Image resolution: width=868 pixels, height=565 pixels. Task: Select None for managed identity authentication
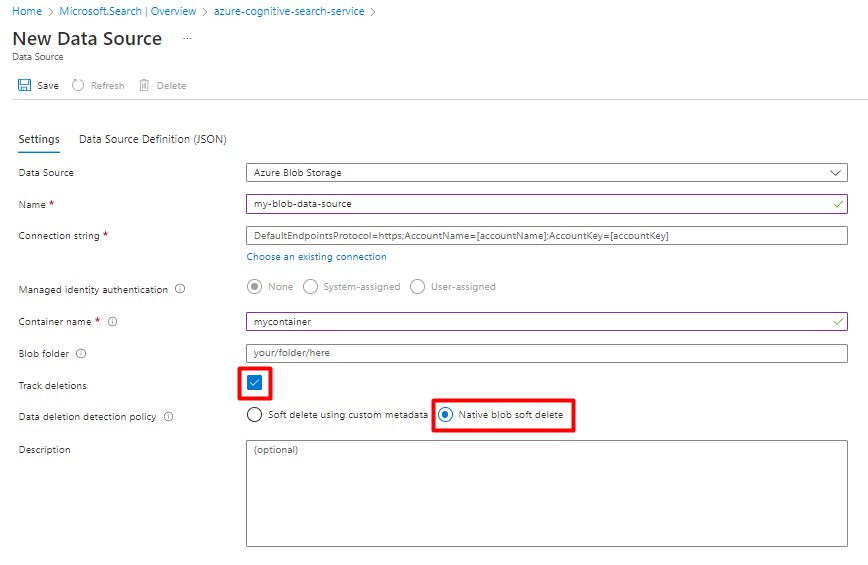click(x=255, y=287)
